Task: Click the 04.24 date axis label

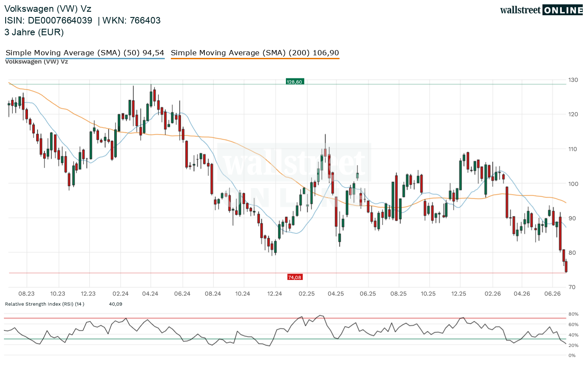Action: 150,293
